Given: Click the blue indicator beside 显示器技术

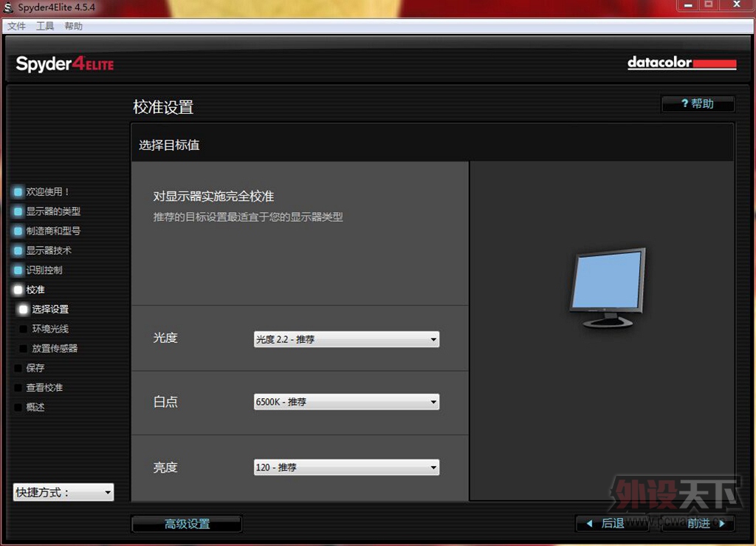Looking at the screenshot, I should (x=18, y=250).
